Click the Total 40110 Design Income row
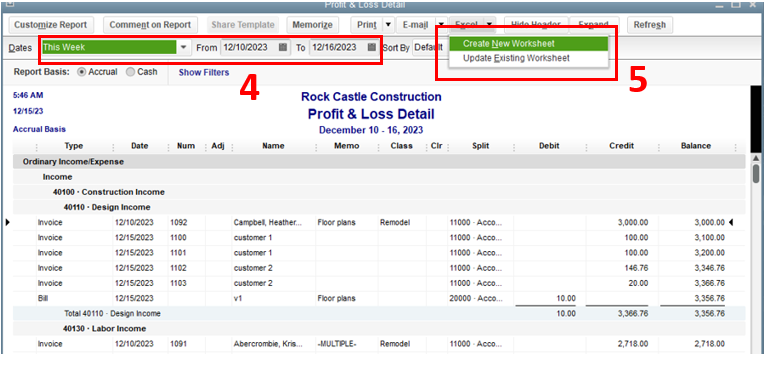The image size is (771, 365). coord(379,313)
